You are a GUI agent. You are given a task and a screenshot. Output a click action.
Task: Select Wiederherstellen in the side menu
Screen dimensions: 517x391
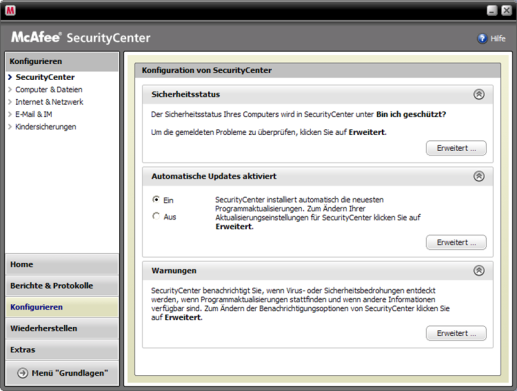click(62, 328)
